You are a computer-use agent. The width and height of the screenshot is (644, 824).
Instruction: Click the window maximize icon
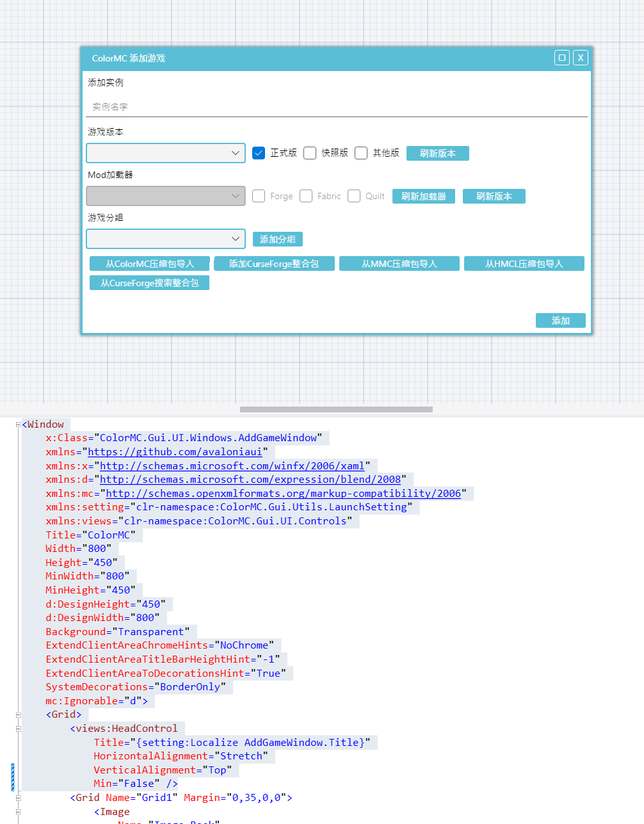(561, 57)
